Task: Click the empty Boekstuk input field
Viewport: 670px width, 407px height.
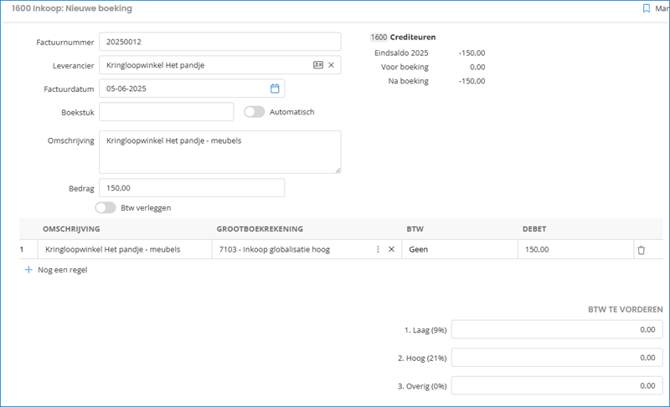Action: tap(166, 112)
